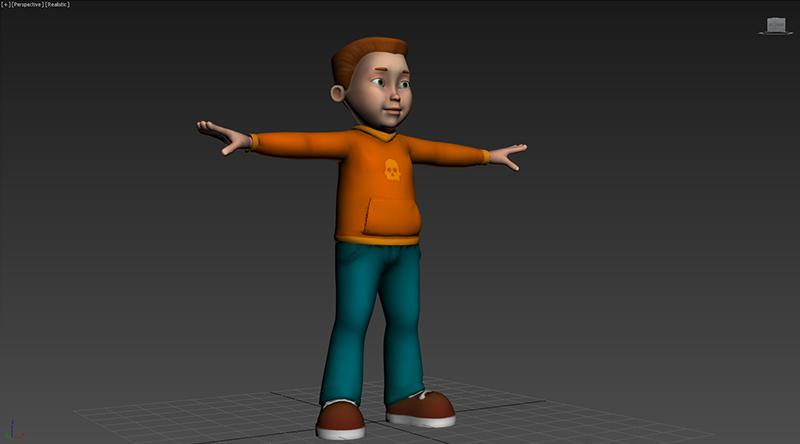
Task: Open the Realistic shading mode menu
Action: (x=58, y=5)
